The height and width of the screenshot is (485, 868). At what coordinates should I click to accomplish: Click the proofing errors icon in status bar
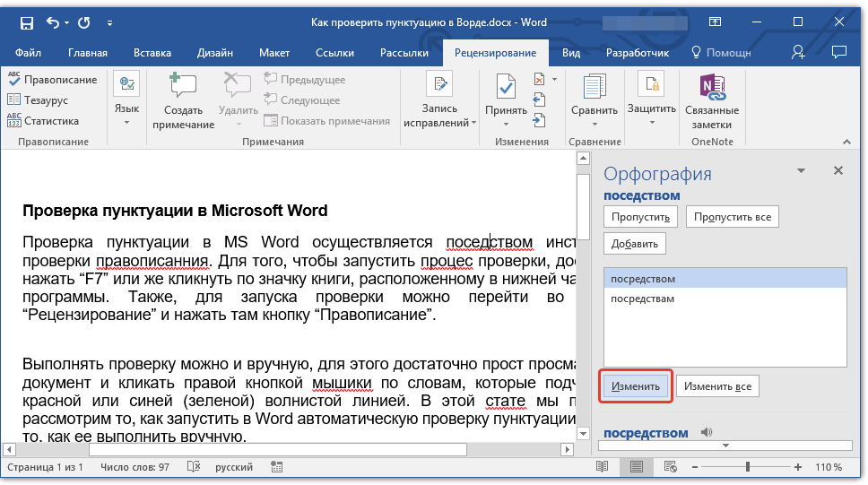(193, 467)
